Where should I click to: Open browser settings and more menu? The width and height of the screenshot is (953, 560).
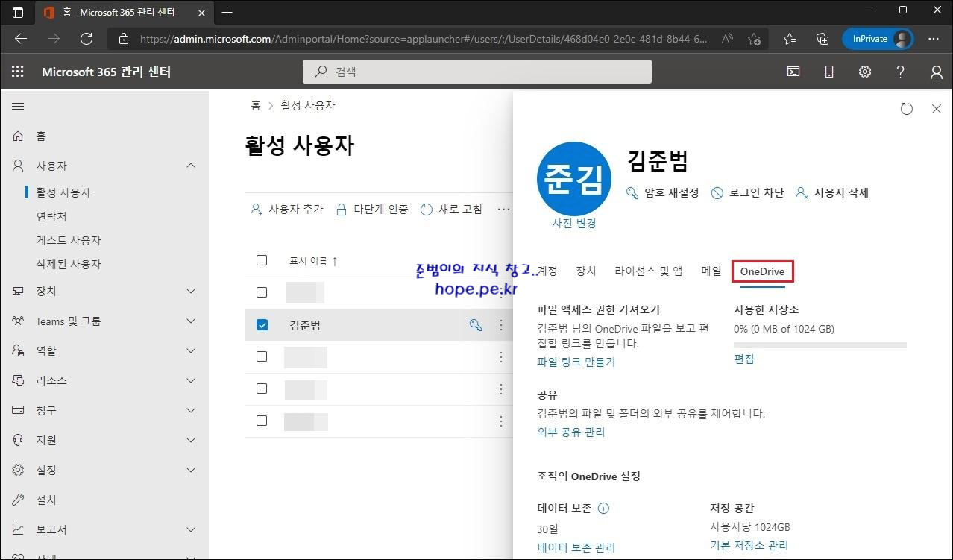point(934,39)
